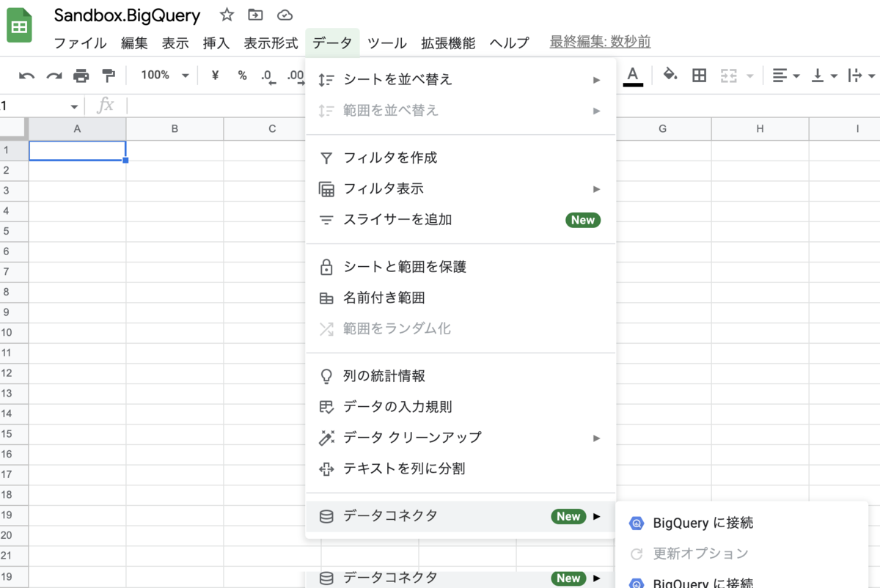
Task: Choose シートと範囲を保護
Action: (461, 267)
